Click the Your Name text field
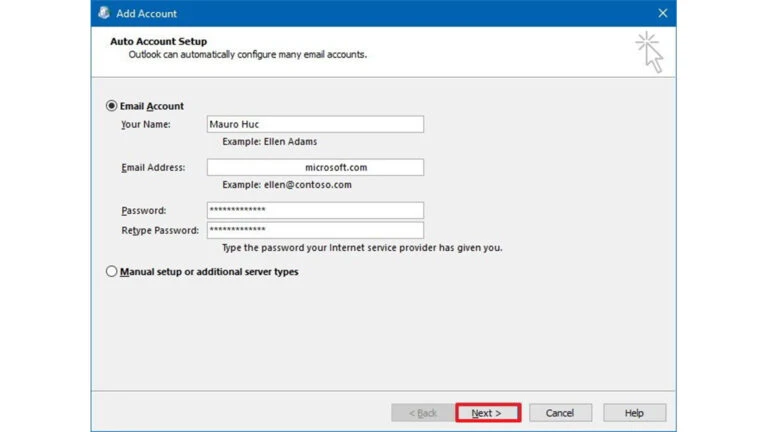768x432 pixels. tap(315, 125)
